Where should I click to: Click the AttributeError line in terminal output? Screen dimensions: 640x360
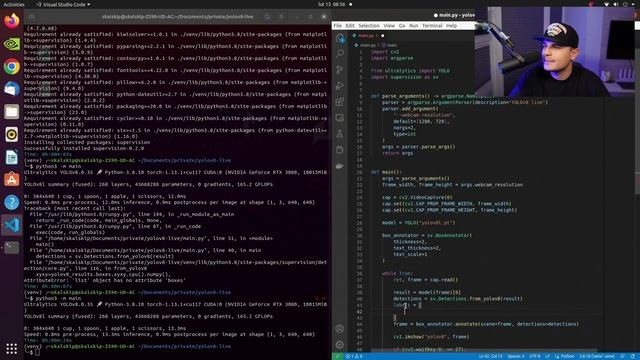coord(104,280)
